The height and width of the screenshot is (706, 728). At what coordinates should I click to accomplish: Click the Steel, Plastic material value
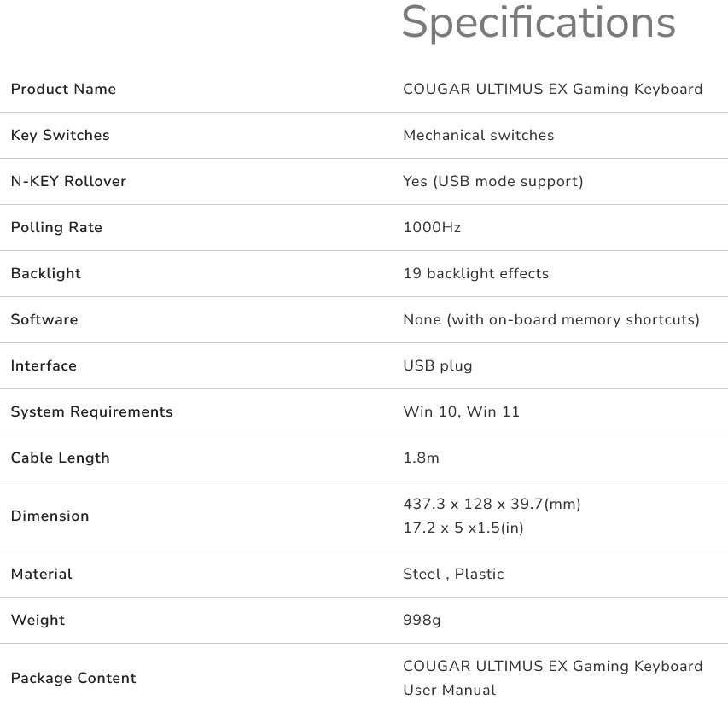(453, 574)
